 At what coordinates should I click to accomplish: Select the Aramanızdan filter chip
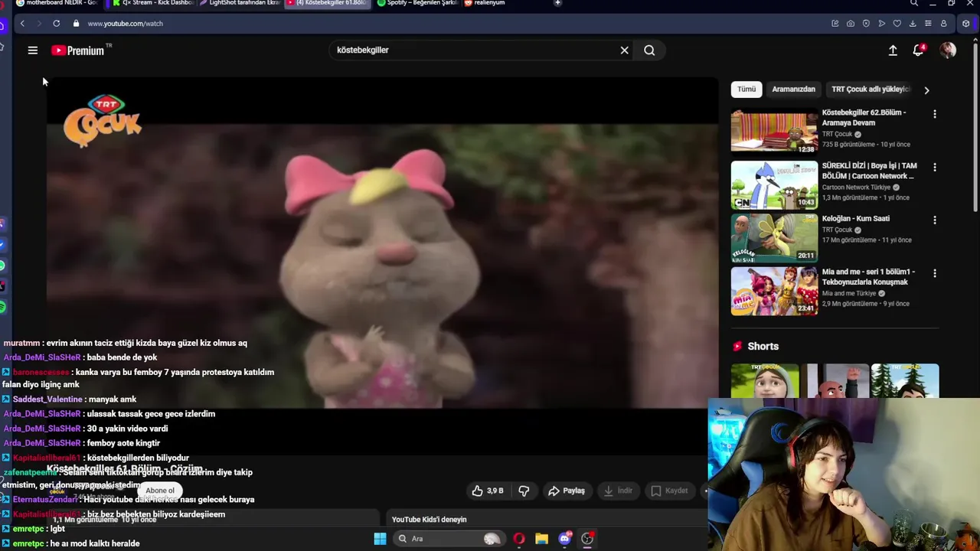click(x=793, y=90)
